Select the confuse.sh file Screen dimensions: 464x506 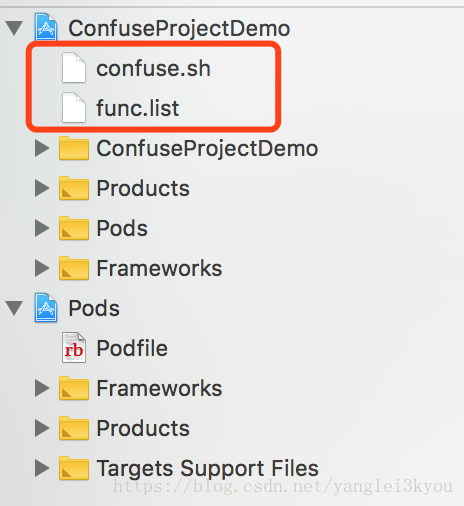153,68
